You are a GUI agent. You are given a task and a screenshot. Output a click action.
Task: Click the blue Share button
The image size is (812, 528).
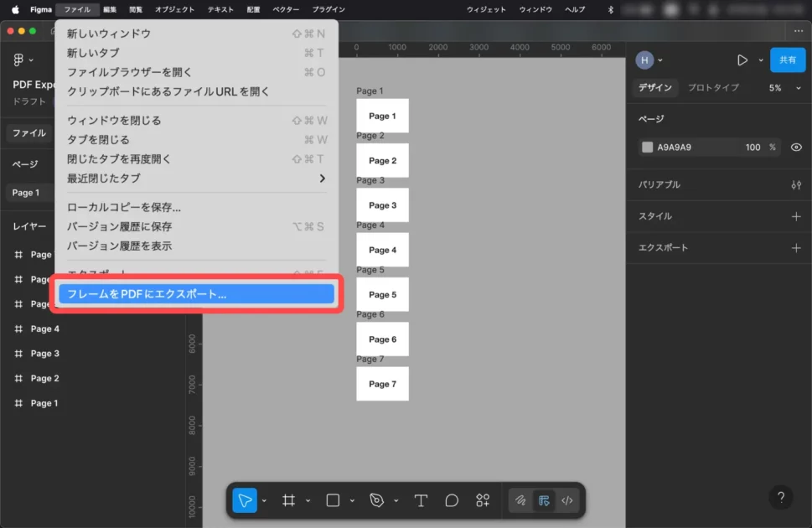pyautogui.click(x=788, y=60)
